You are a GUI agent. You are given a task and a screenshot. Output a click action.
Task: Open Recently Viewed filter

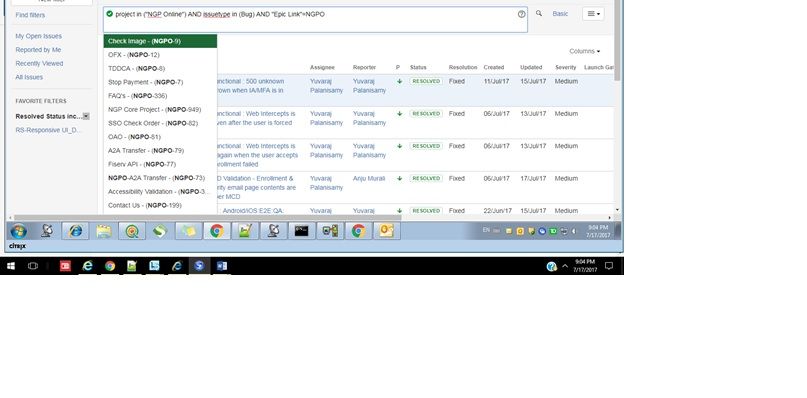pos(39,63)
